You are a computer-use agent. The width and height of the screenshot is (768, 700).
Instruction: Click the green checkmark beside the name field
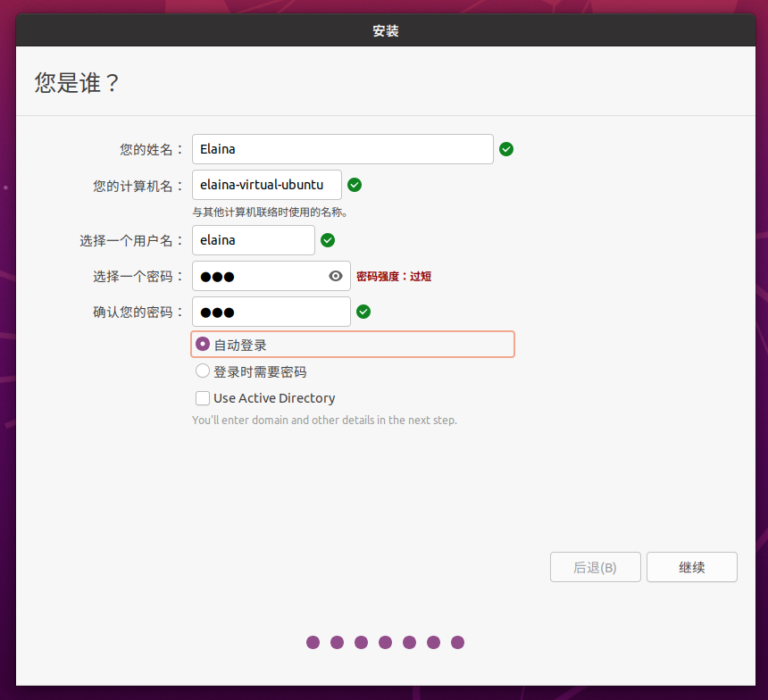[x=506, y=149]
